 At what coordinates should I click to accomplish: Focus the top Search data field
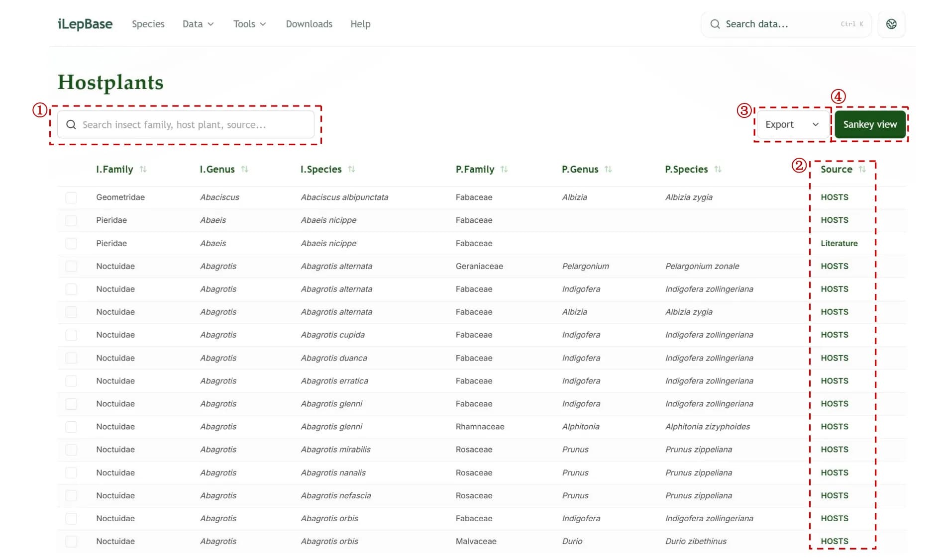tap(786, 24)
